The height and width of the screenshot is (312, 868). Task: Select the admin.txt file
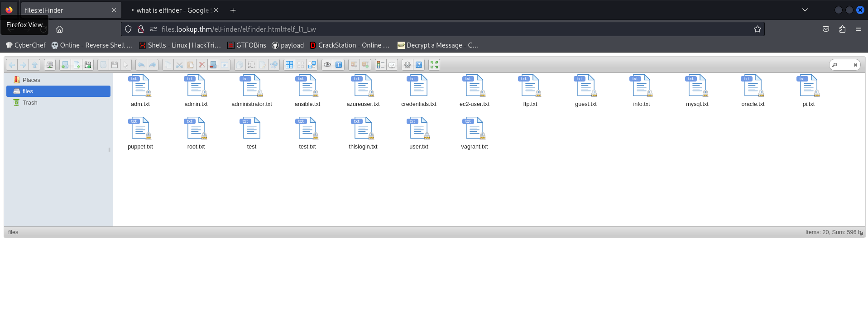point(196,91)
